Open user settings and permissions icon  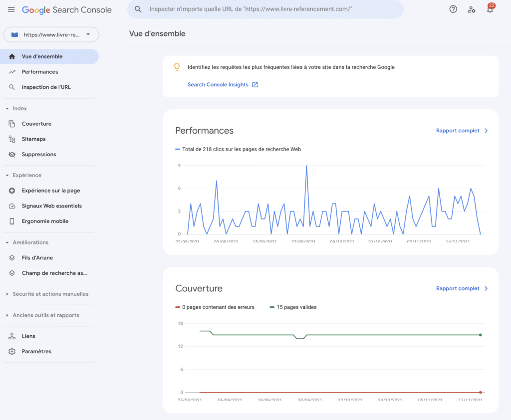471,9
